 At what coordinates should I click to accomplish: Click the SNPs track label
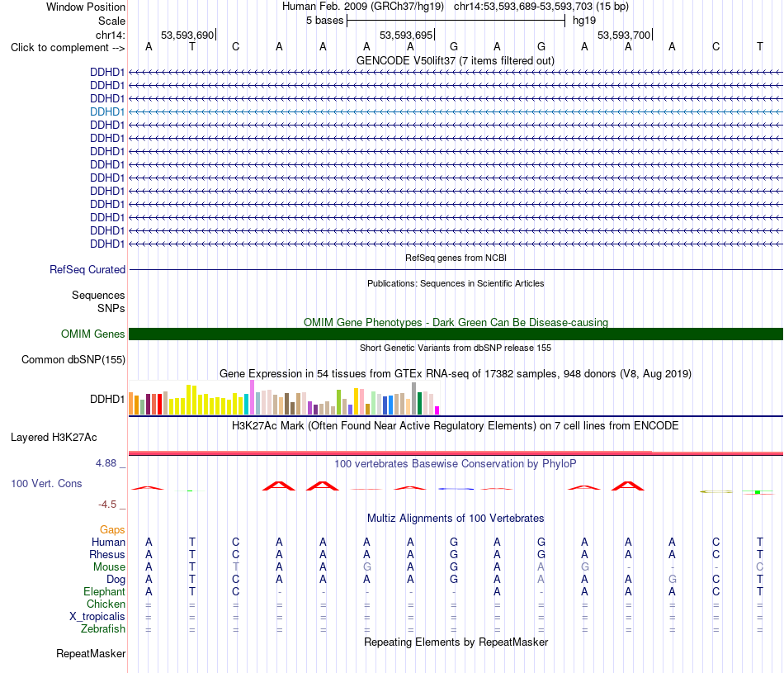point(111,308)
